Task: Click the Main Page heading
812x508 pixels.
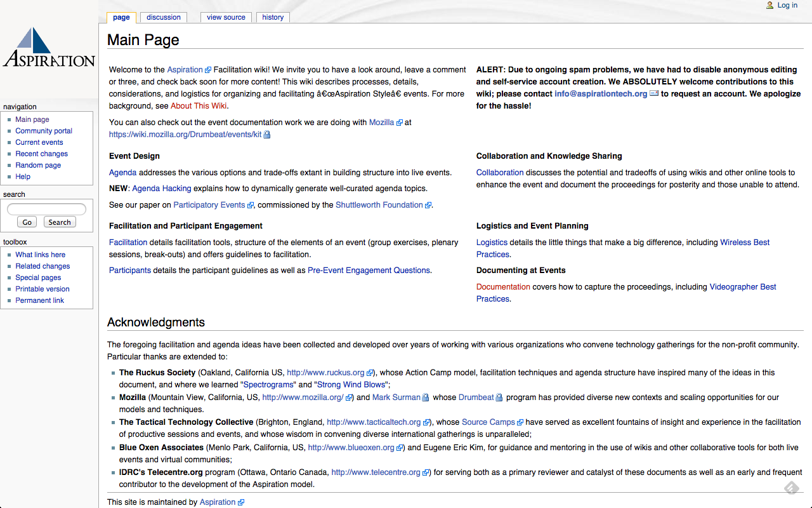Action: tap(143, 40)
